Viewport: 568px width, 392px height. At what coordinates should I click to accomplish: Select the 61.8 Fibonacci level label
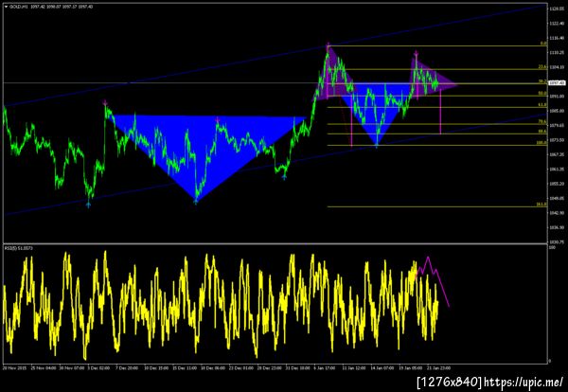(x=542, y=105)
